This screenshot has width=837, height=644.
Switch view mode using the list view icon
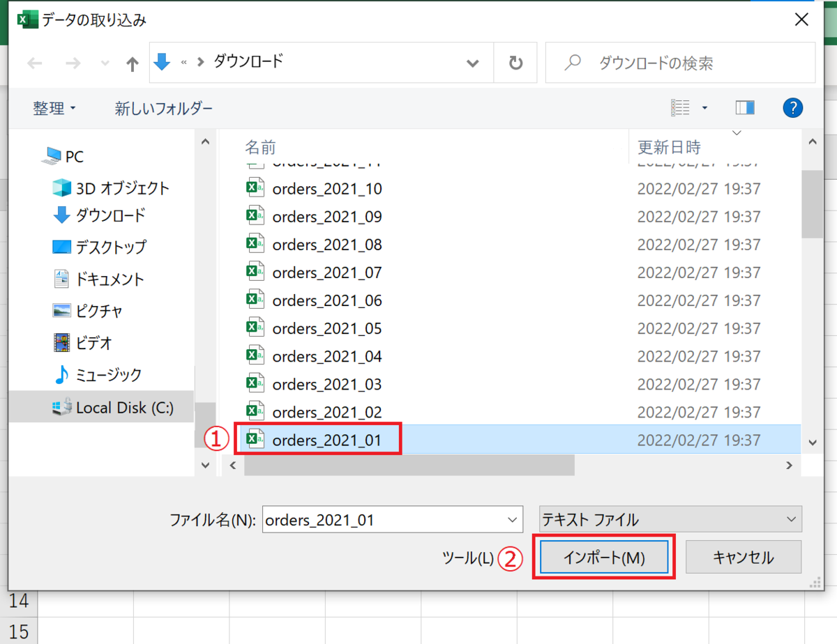pyautogui.click(x=680, y=107)
